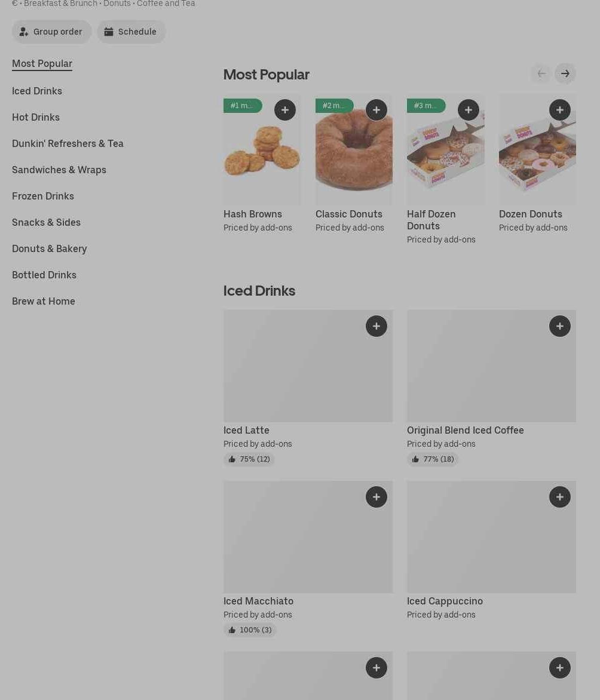Open the Classic Donuts thumbnail image
The height and width of the screenshot is (700, 600).
pyautogui.click(x=354, y=149)
